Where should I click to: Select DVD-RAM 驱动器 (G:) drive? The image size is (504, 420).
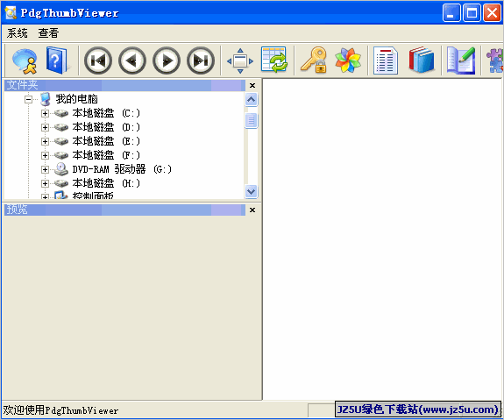pos(122,169)
